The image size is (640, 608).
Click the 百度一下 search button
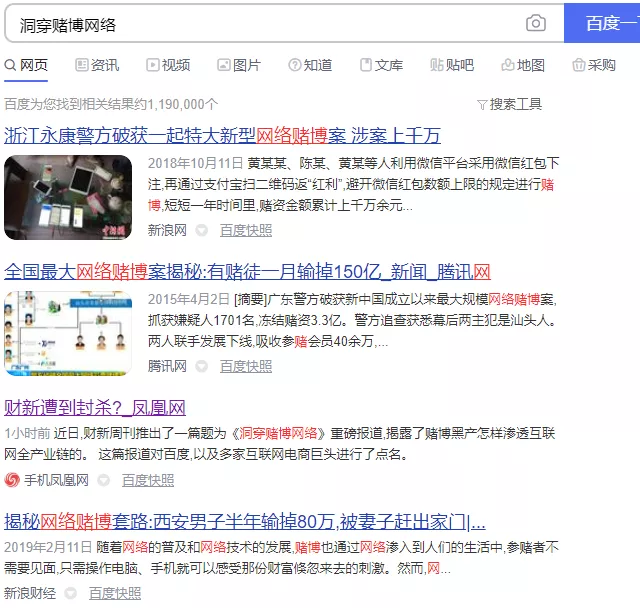[602, 23]
